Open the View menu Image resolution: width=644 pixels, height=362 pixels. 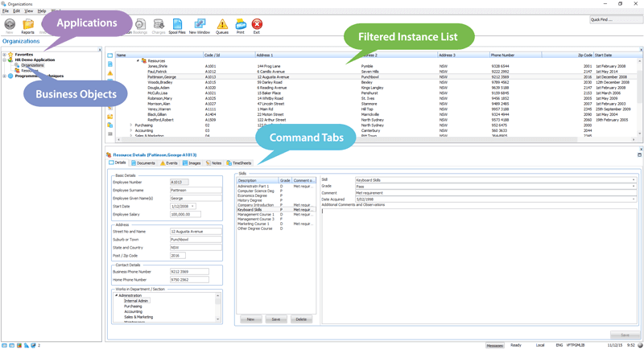click(29, 11)
